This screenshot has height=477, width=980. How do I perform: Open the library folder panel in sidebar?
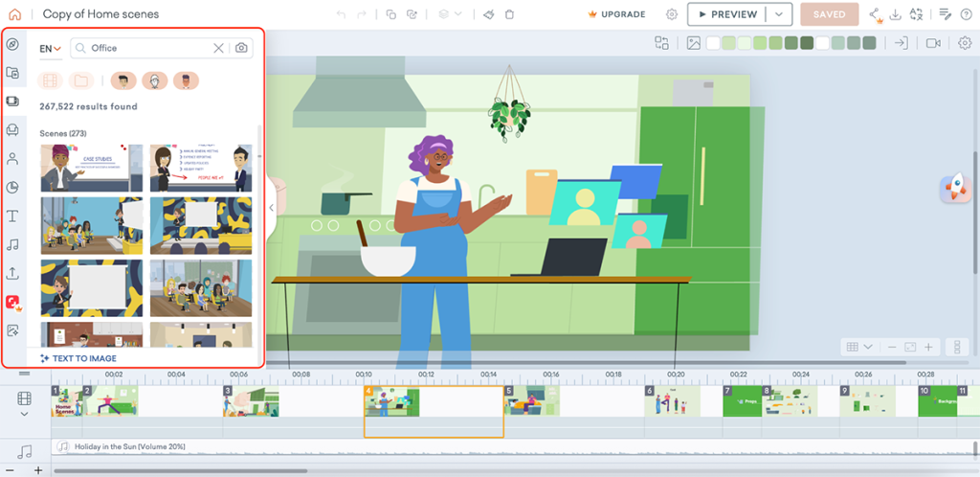coord(12,73)
